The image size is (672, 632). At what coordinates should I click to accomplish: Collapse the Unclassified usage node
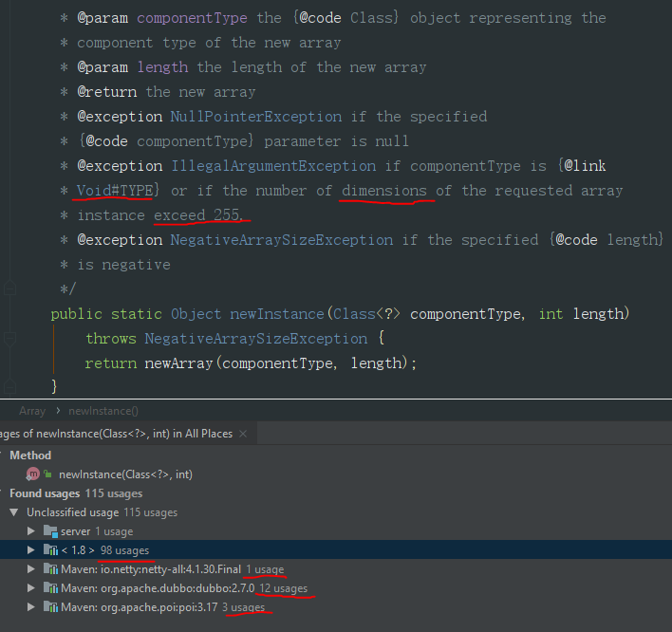pyautogui.click(x=14, y=512)
